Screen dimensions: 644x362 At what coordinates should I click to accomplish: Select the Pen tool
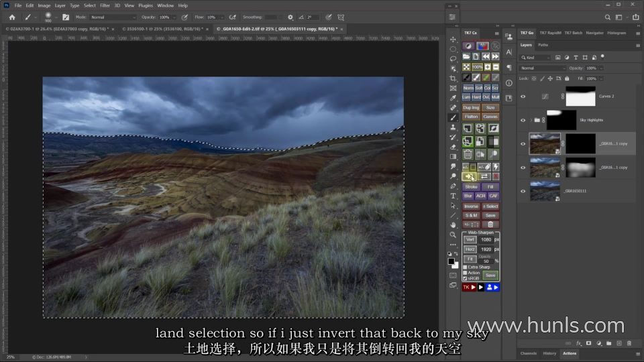[x=453, y=186]
